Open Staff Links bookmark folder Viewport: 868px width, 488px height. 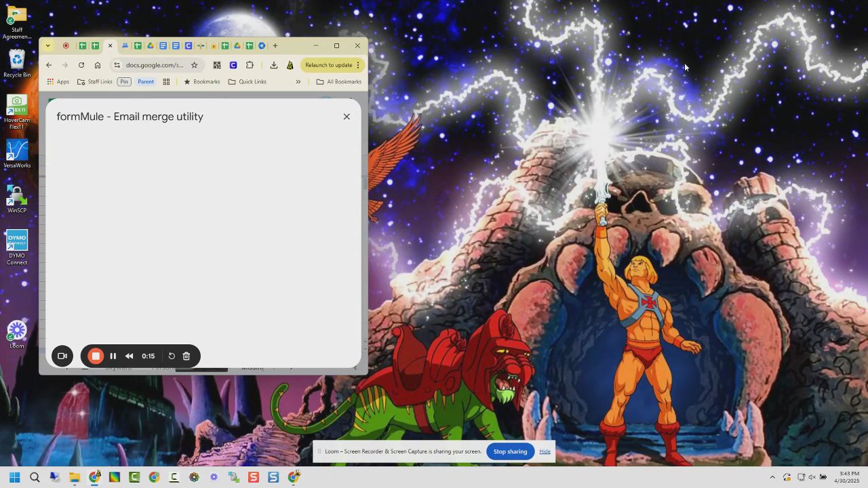[95, 81]
